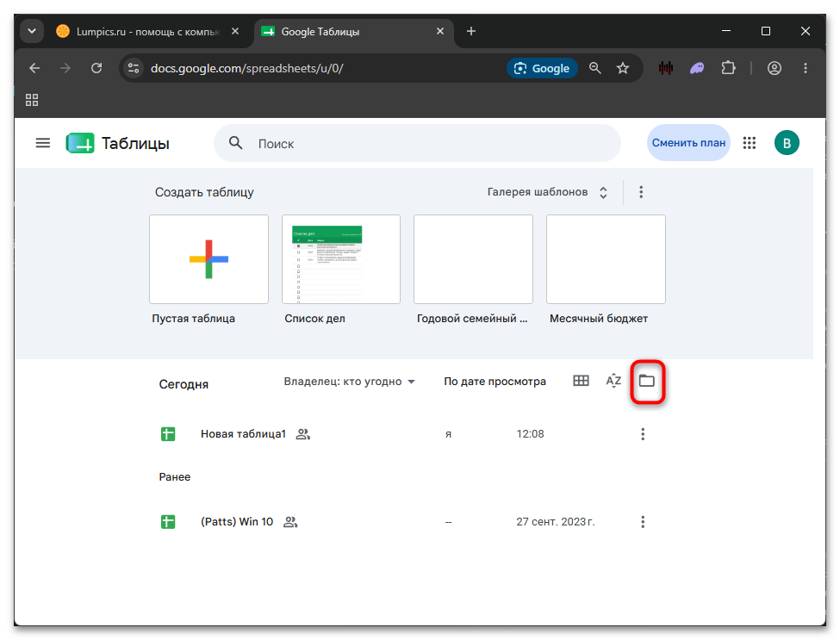Reload the current page

click(x=96, y=68)
